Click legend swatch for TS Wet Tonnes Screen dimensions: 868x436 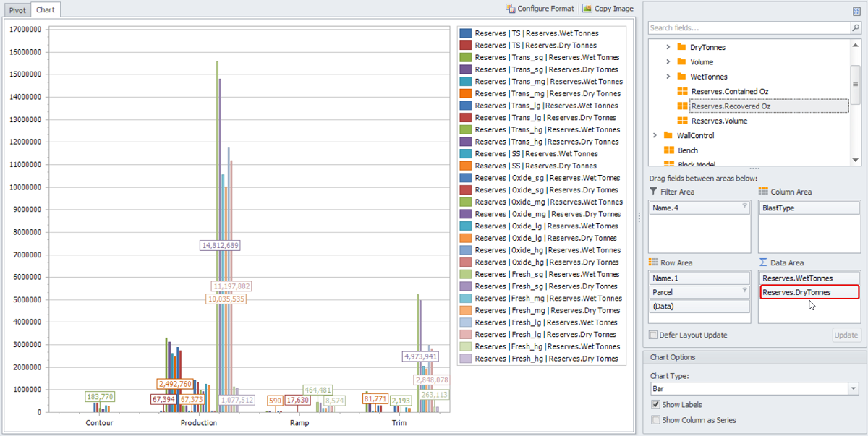coord(466,33)
